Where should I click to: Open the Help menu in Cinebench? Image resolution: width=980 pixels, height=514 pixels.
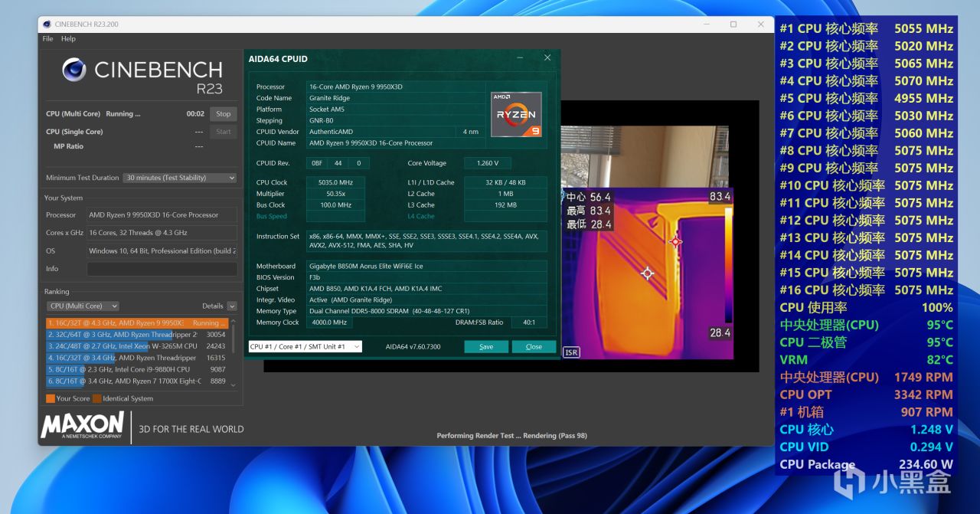[68, 38]
